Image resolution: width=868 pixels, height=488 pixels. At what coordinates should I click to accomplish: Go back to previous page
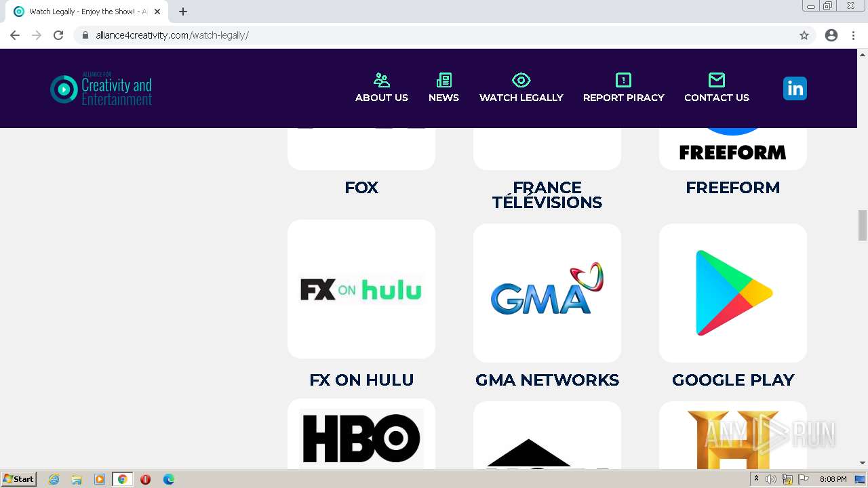(15, 35)
